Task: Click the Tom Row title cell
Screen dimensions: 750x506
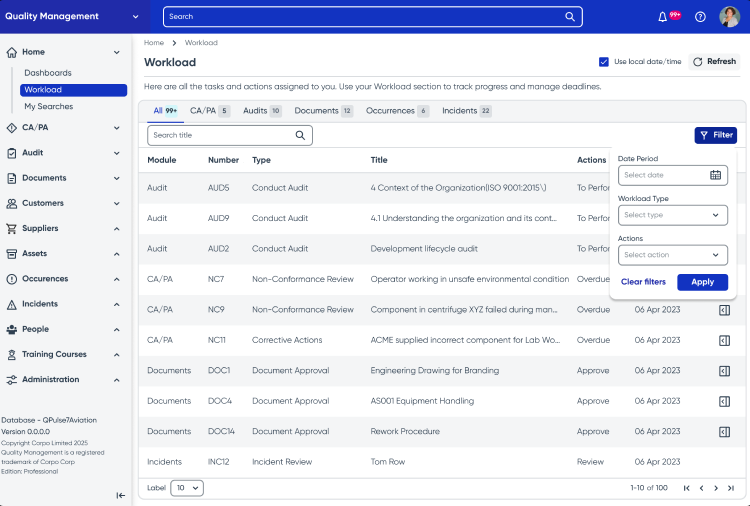Action: point(387,462)
